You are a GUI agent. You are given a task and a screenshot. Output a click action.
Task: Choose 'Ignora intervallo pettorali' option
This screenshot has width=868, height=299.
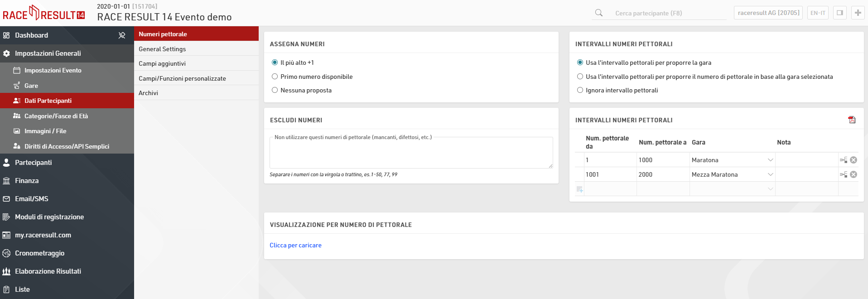pos(580,90)
